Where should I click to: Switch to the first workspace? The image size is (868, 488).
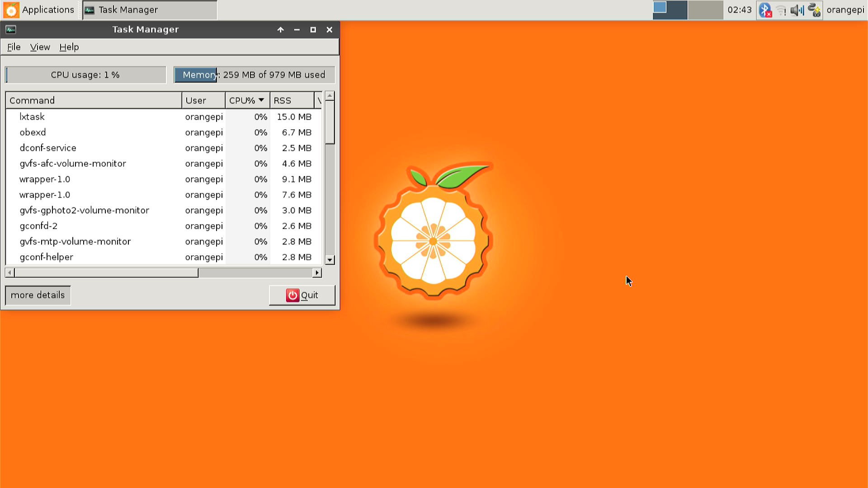(670, 10)
